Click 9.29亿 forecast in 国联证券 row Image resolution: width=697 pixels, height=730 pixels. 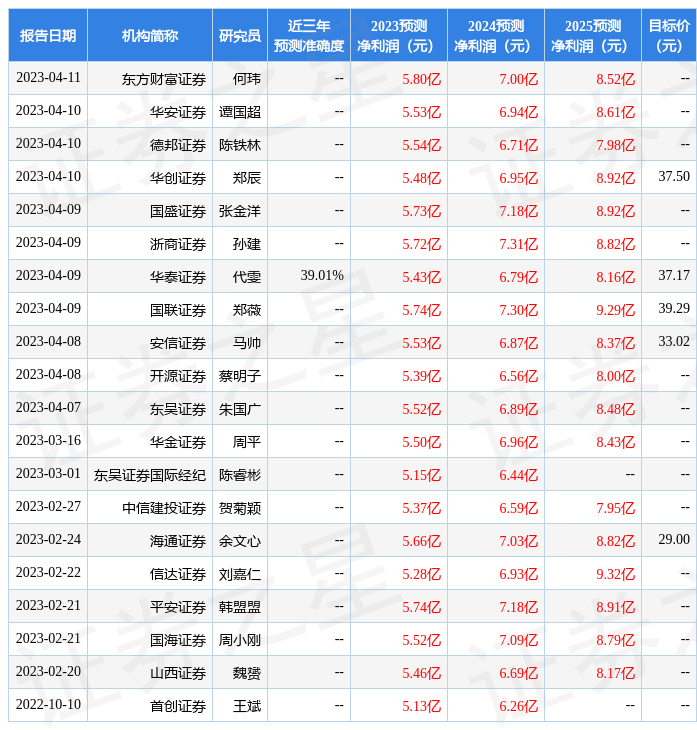pos(616,310)
